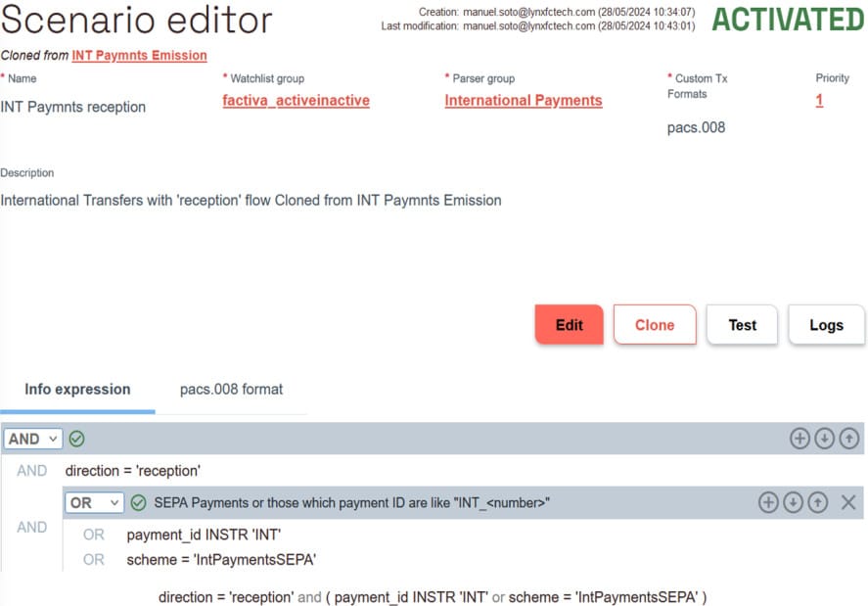Add a condition to the OR group via plus icon
This screenshot has height=606, width=868.
click(x=768, y=502)
